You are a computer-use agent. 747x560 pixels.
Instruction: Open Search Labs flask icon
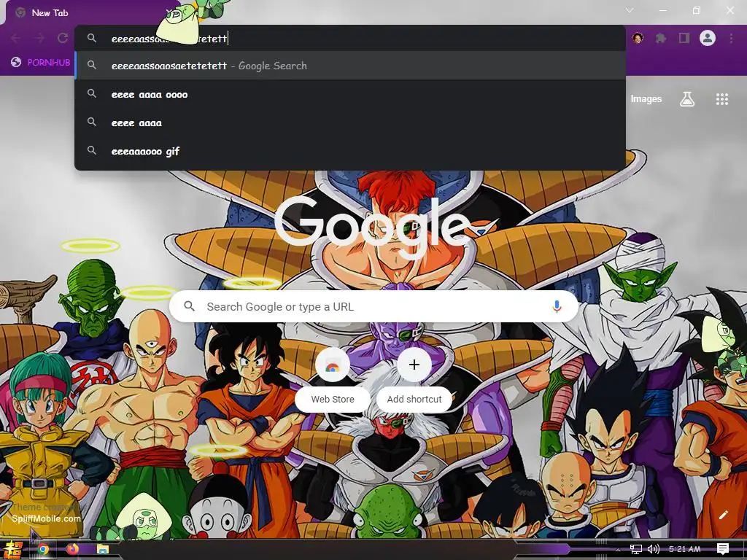pyautogui.click(x=686, y=99)
